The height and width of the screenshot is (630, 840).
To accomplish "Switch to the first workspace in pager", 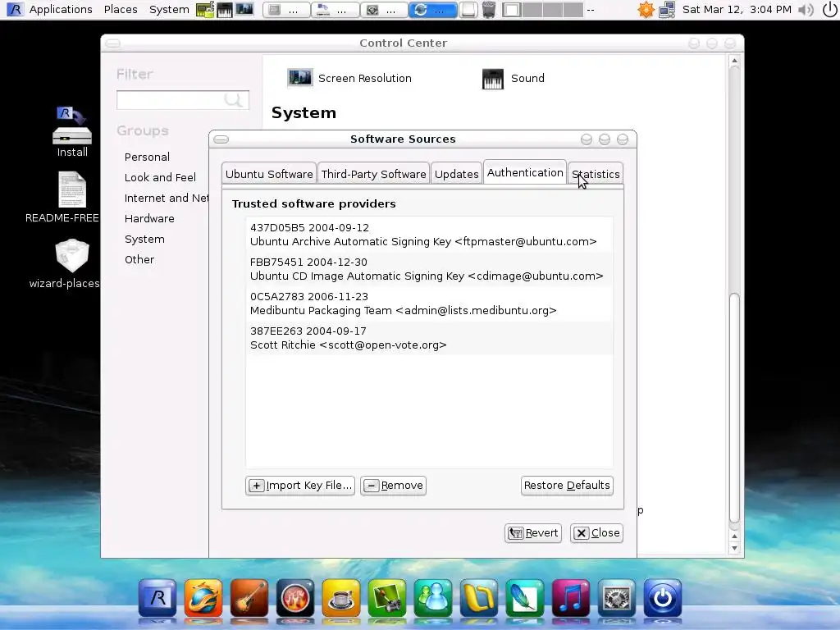I will 512,10.
